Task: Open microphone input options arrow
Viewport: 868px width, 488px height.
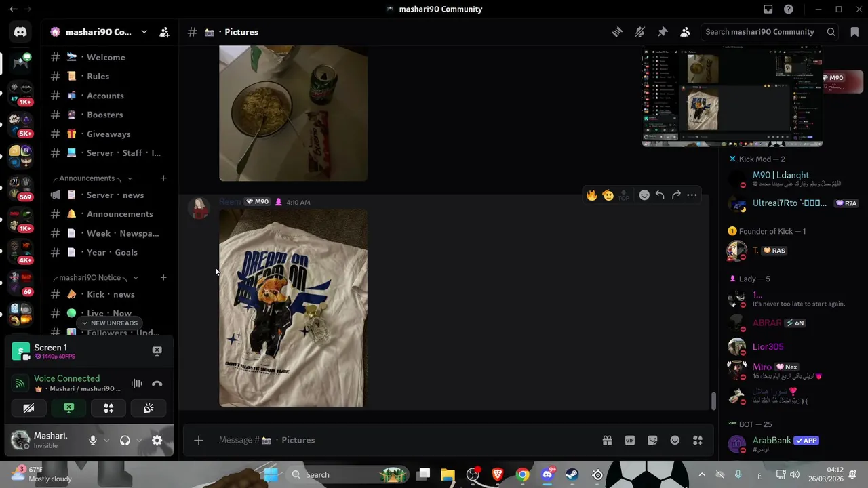Action: point(106,441)
